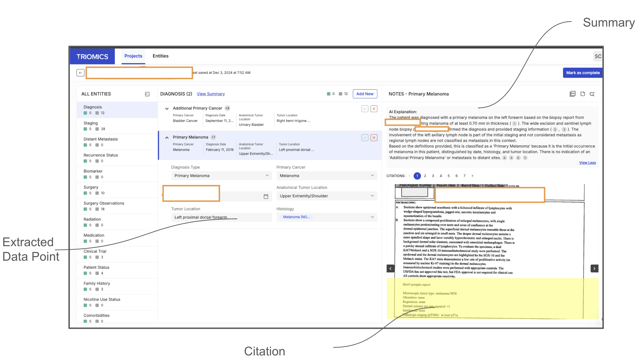
Task: Collapse the All Entities sidebar panel
Action: pos(147,94)
